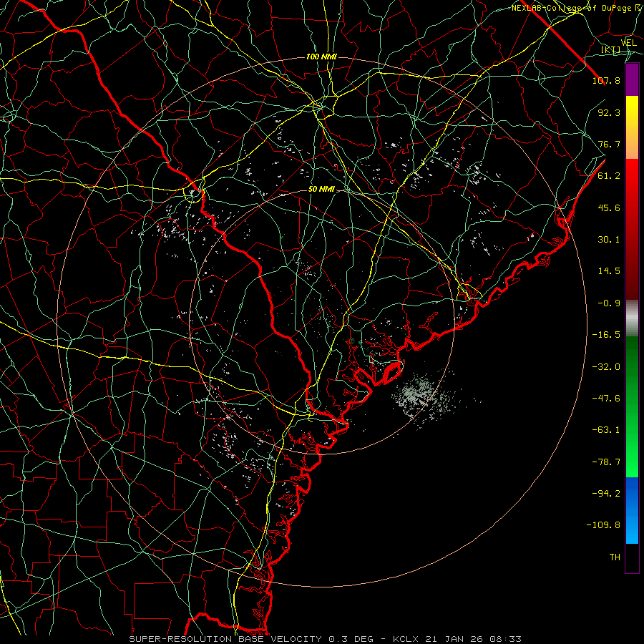This screenshot has height=644, width=644.
Task: Click the -0.9 velocity scale value
Action: [609, 303]
